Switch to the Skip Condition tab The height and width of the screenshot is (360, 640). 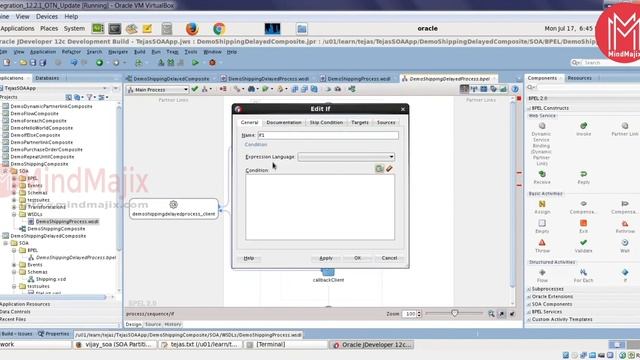click(x=326, y=122)
